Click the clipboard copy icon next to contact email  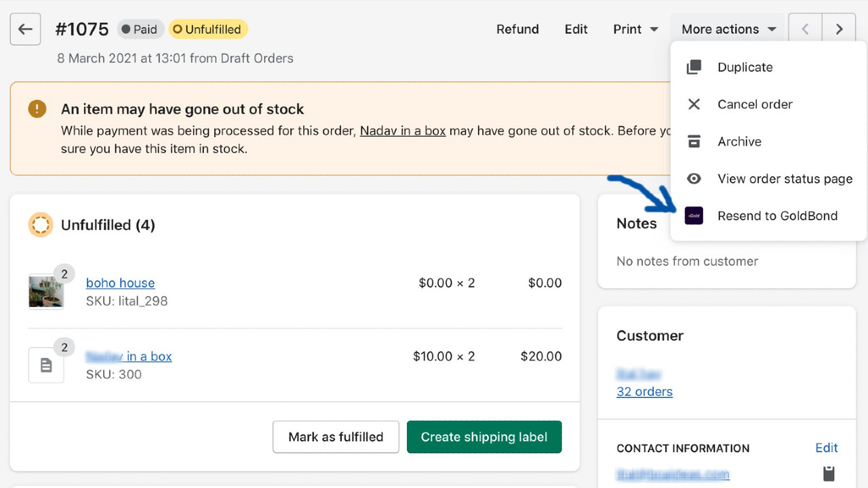828,474
